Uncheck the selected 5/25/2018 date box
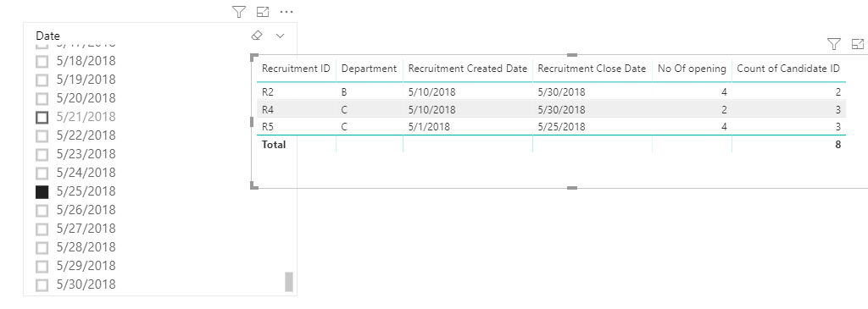Viewport: 868px width, 309px height. [42, 191]
